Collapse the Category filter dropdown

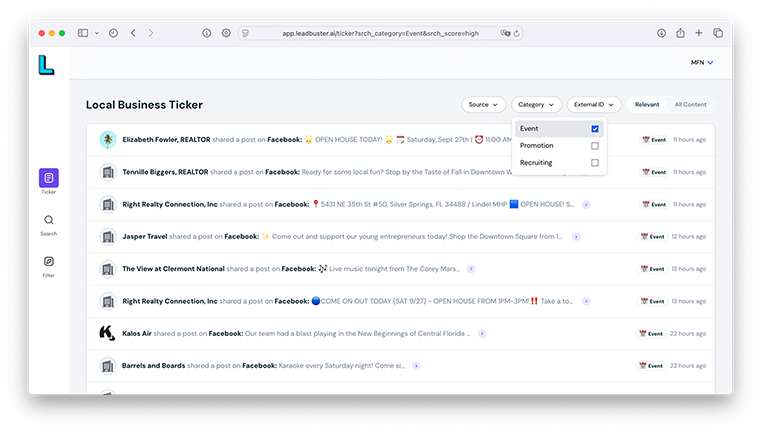(x=536, y=105)
